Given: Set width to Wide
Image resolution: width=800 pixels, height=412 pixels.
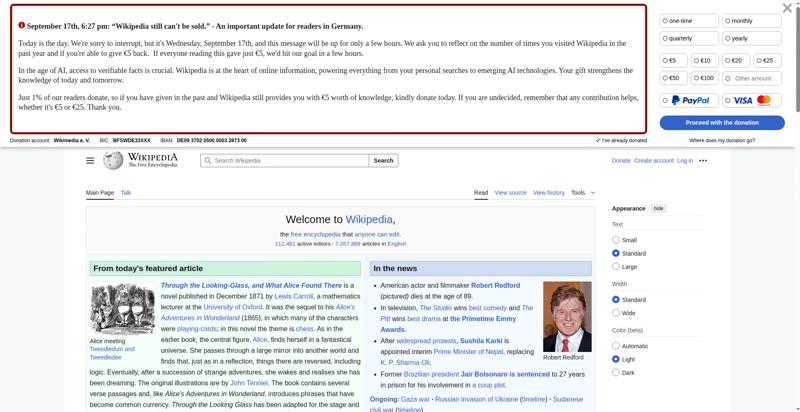Looking at the screenshot, I should click(616, 313).
